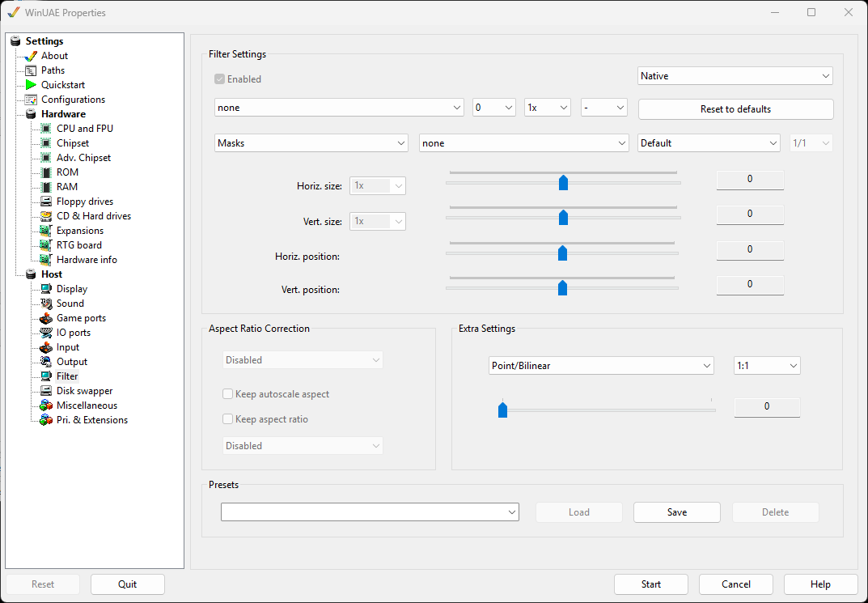868x603 pixels.
Task: Select Settings root tree item
Action: [x=44, y=41]
